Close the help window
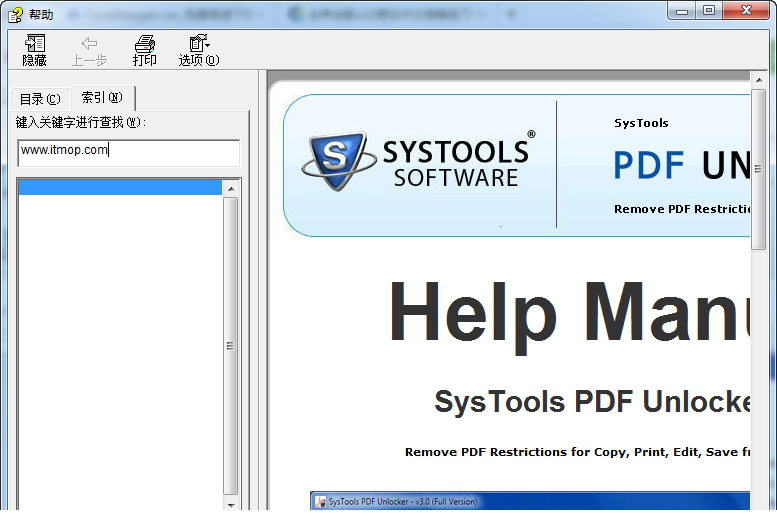The width and height of the screenshot is (777, 530). (x=746, y=10)
